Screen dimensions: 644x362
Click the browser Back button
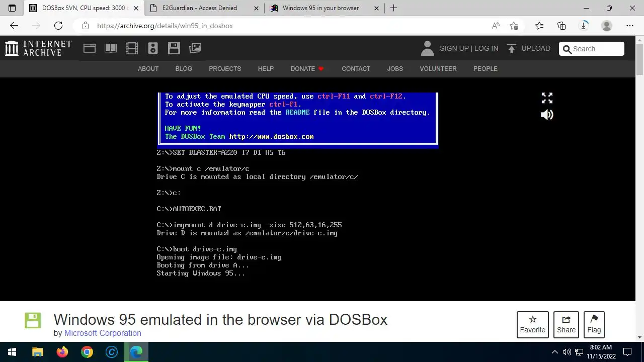pyautogui.click(x=14, y=26)
